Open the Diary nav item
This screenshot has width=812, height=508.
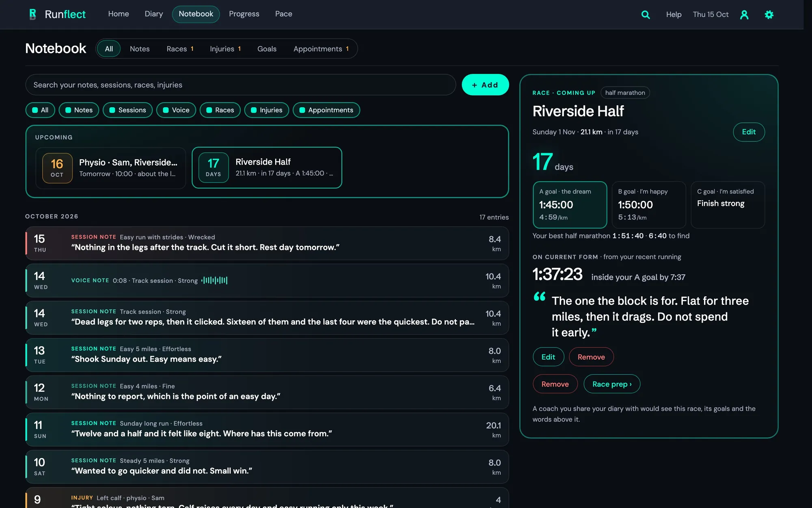tap(154, 14)
